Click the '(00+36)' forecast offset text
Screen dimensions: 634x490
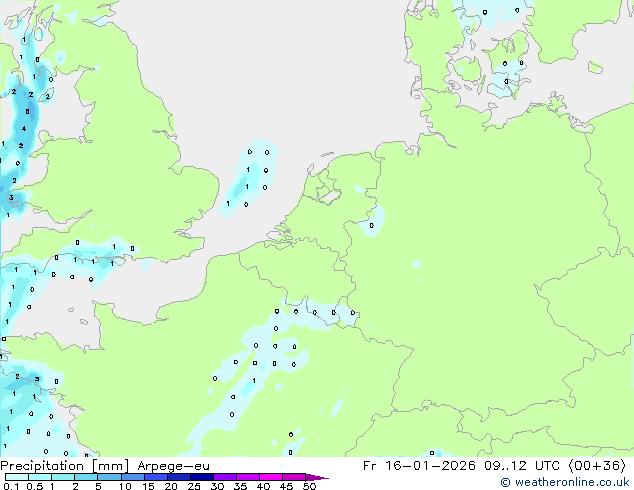(x=597, y=466)
